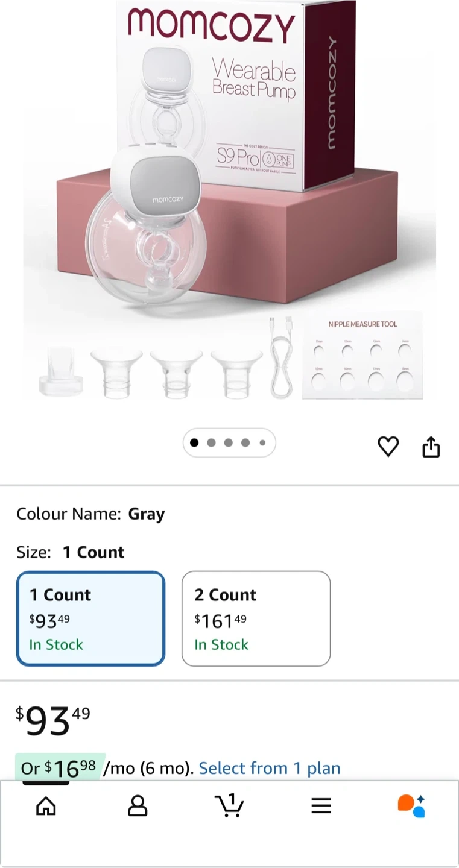The height and width of the screenshot is (868, 459).
Task: Jump to the second image dot
Action: click(211, 443)
